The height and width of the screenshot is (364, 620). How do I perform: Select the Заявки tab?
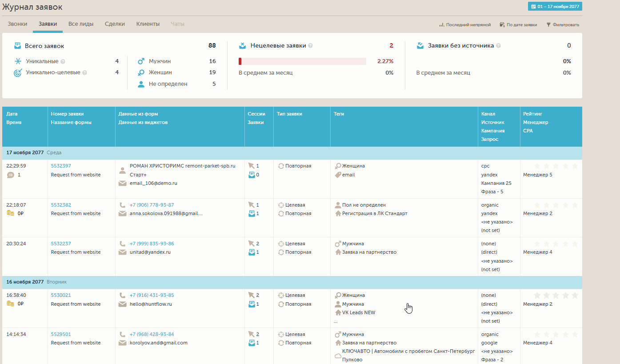point(48,24)
